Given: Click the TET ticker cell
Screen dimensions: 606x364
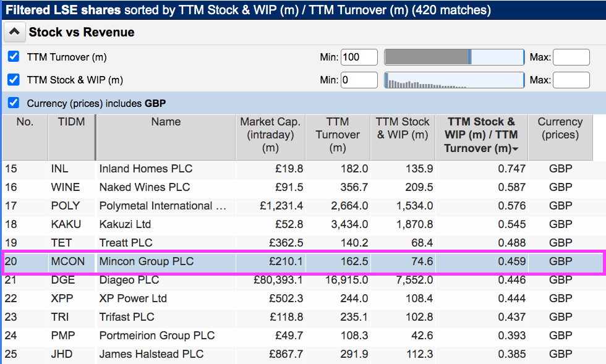Looking at the screenshot, I should click(61, 243).
